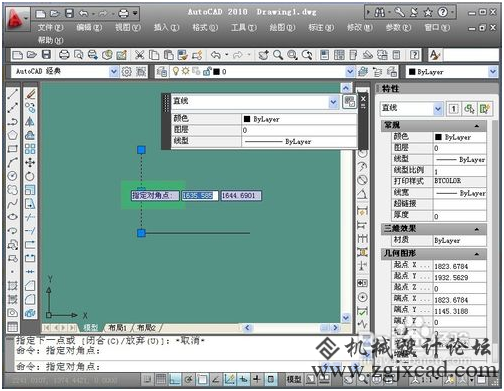Image resolution: width=504 pixels, height=391 pixels.
Task: Select the Polygon draw tool
Action: [13, 135]
